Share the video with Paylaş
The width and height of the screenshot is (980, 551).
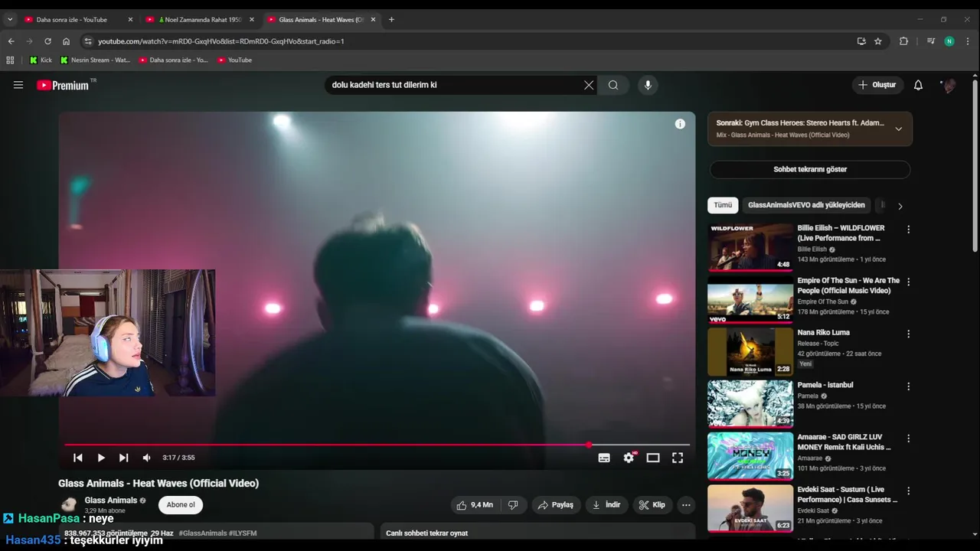coord(556,505)
